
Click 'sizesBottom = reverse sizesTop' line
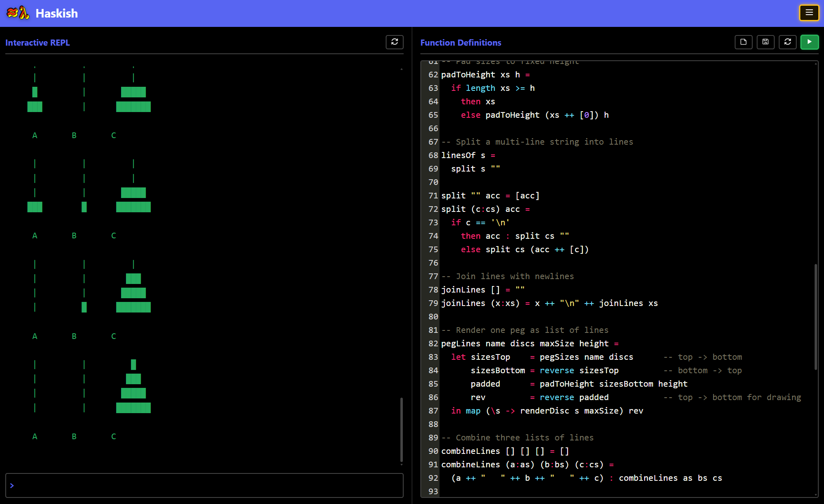click(545, 370)
